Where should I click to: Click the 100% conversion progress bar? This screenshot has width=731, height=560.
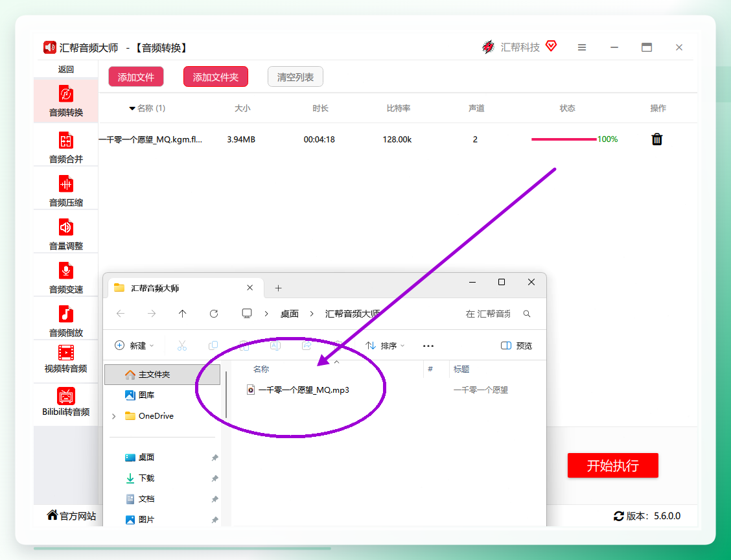(564, 139)
